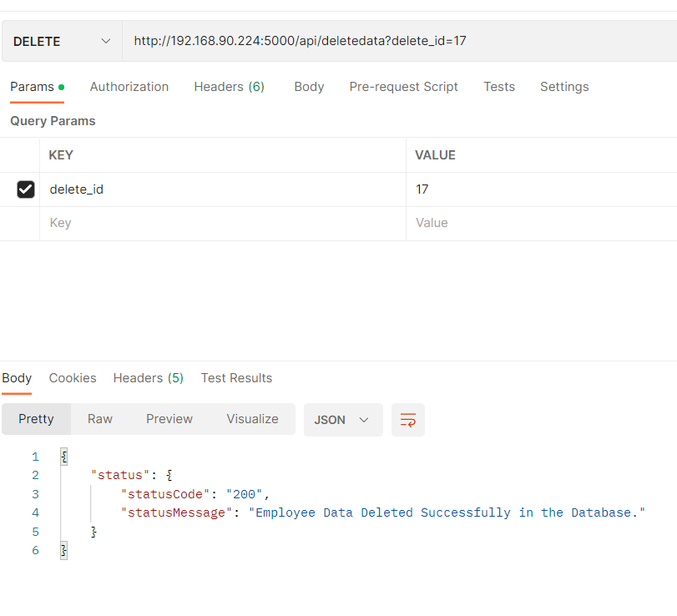Switch to the Visualize response view
This screenshot has height=616, width=677.
253,419
